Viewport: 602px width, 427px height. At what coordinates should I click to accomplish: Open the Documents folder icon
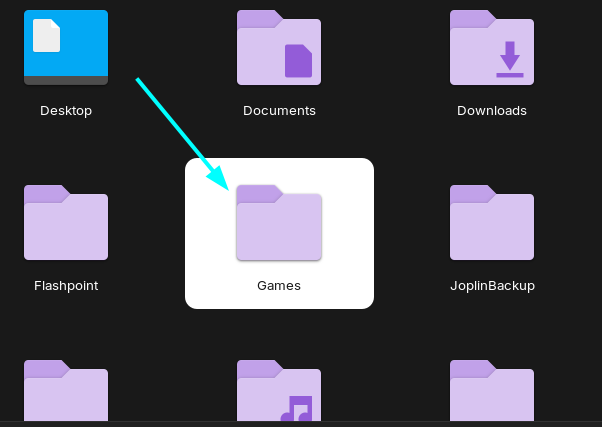(279, 48)
